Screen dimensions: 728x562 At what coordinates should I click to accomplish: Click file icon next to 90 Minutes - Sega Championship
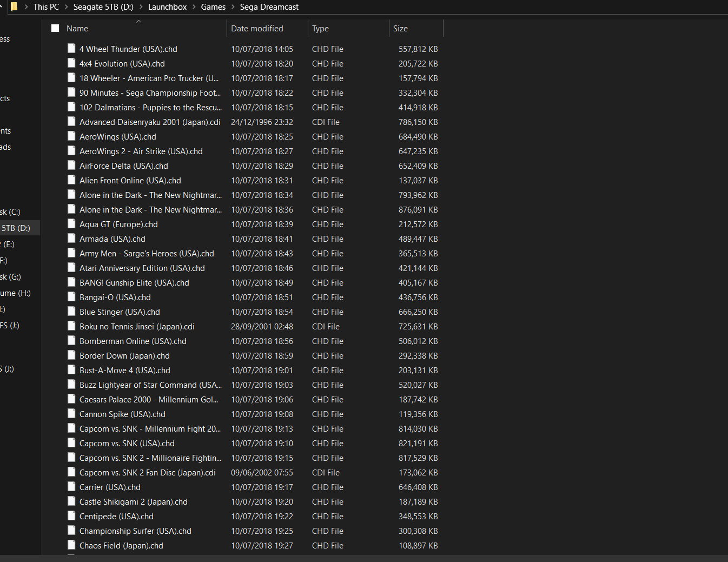pos(71,92)
